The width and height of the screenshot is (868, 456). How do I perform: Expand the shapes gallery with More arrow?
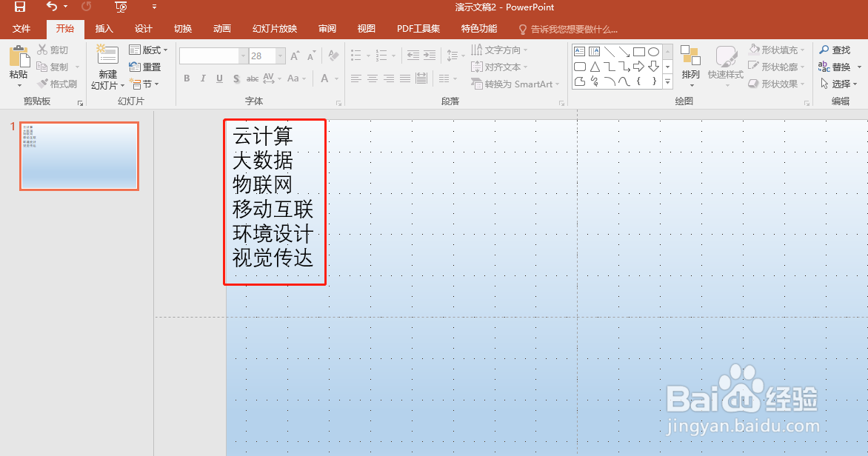667,81
